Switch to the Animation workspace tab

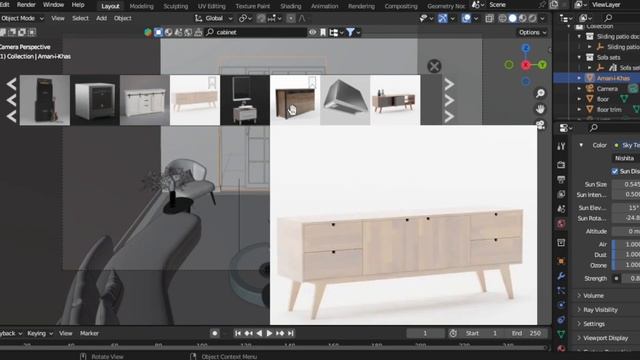click(x=324, y=6)
